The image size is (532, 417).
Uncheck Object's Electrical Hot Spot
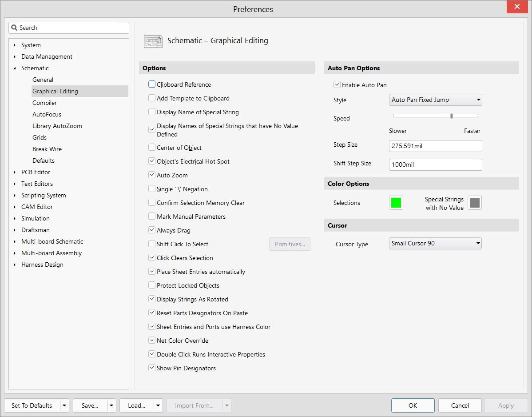tap(152, 161)
